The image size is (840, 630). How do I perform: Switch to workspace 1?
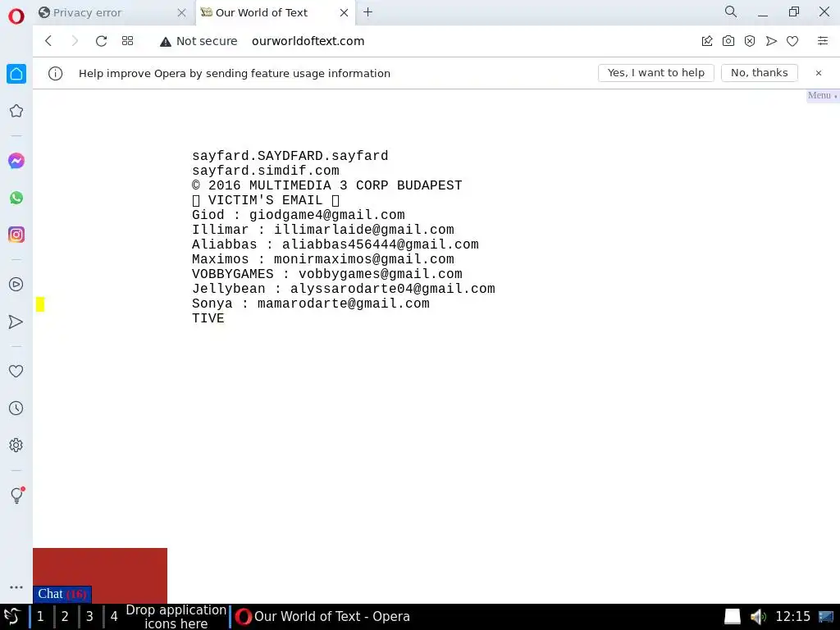(x=40, y=617)
